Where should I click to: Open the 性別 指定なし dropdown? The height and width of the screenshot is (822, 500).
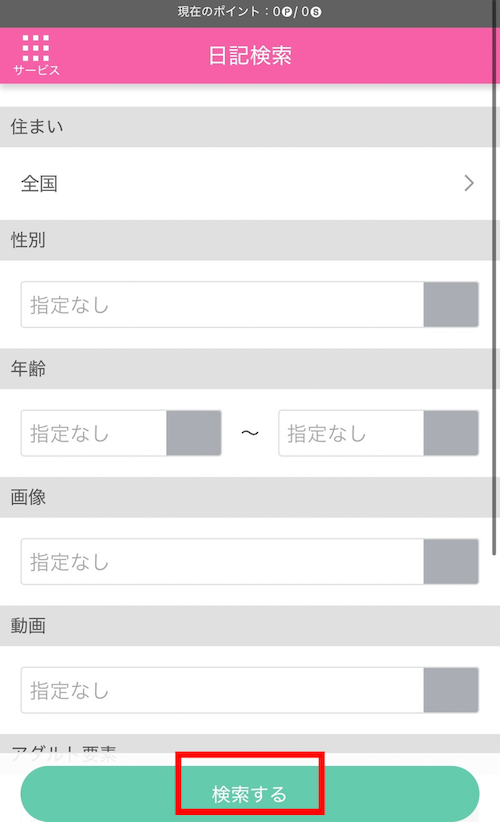pos(249,305)
